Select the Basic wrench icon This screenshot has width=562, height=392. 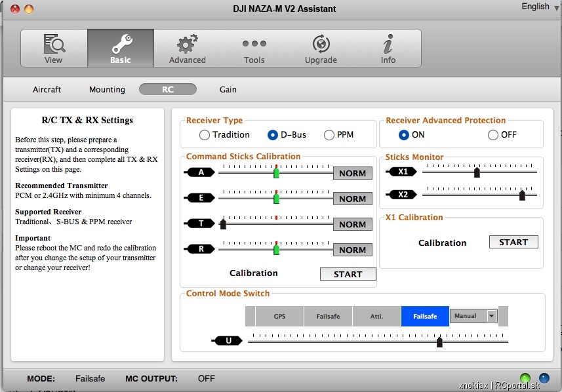121,49
